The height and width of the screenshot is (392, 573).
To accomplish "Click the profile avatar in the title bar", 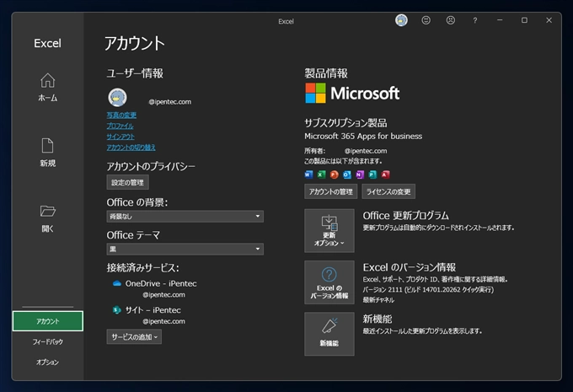I will [x=401, y=20].
